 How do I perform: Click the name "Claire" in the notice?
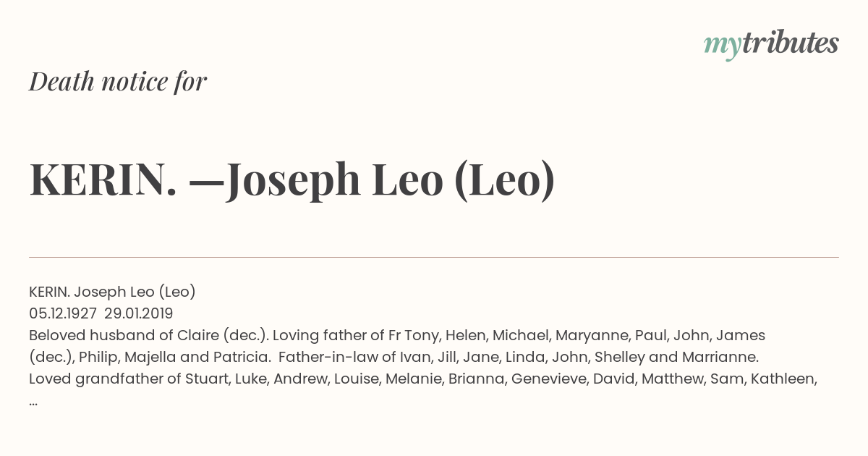click(x=198, y=335)
